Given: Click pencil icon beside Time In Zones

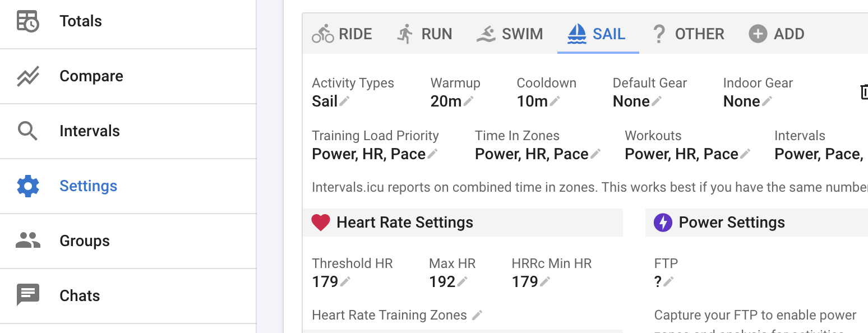Looking at the screenshot, I should (595, 154).
